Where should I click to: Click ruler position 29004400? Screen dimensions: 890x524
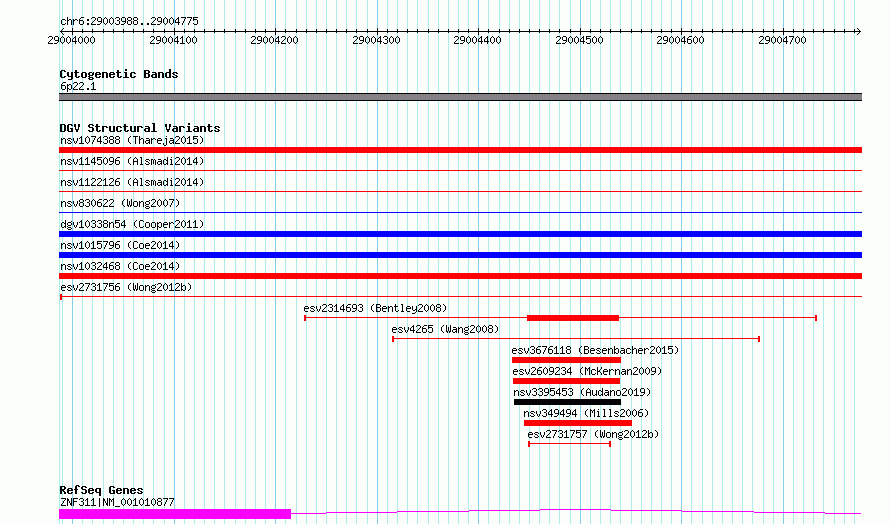pos(477,40)
